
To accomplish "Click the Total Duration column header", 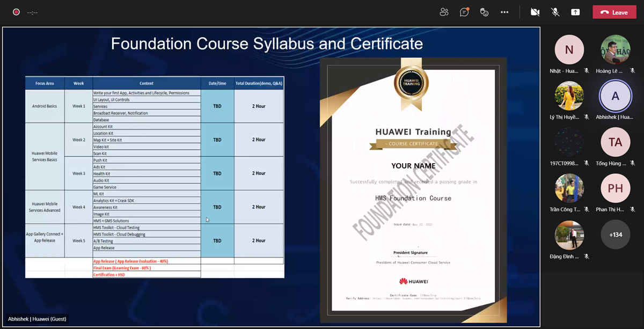I will [x=259, y=83].
